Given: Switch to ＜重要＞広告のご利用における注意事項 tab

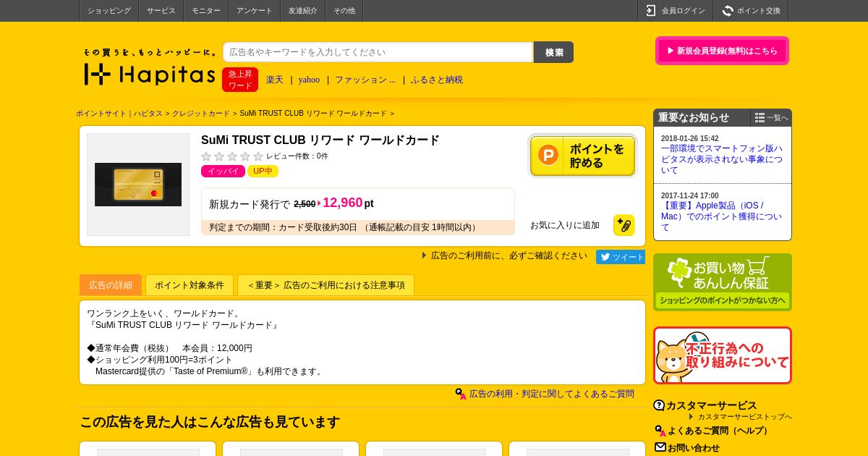Looking at the screenshot, I should (x=326, y=285).
